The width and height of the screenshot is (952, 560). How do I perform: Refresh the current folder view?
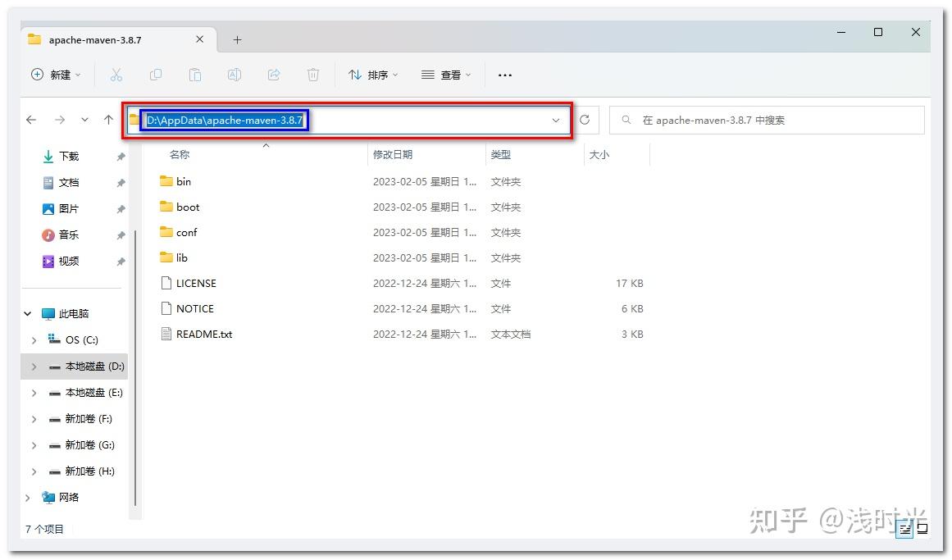pyautogui.click(x=585, y=120)
